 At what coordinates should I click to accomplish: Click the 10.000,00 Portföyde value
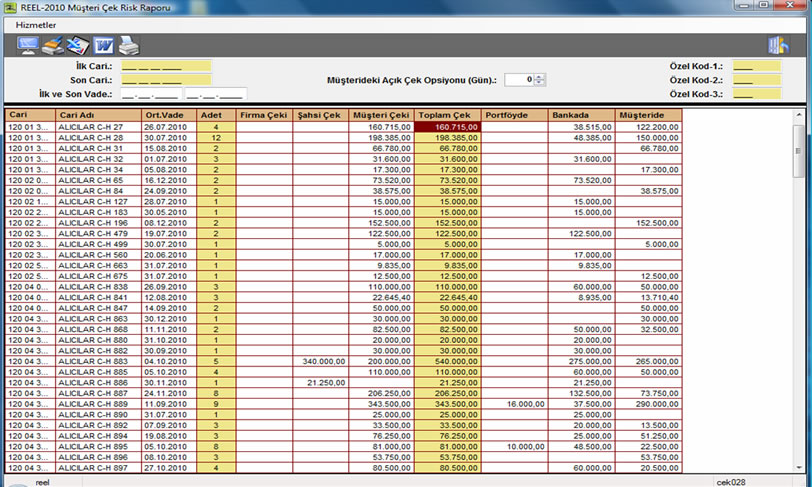[x=526, y=446]
